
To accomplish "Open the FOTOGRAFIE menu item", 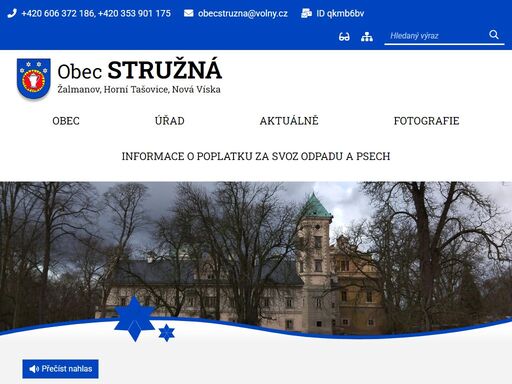I will tap(426, 121).
